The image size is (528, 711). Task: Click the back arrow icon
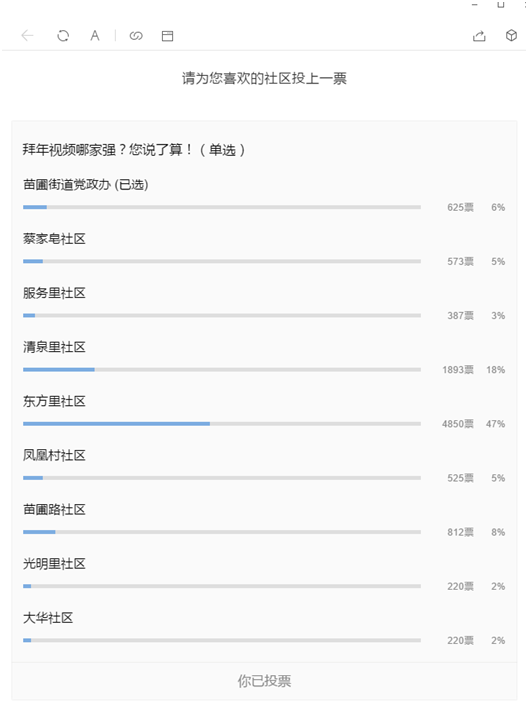tap(28, 35)
